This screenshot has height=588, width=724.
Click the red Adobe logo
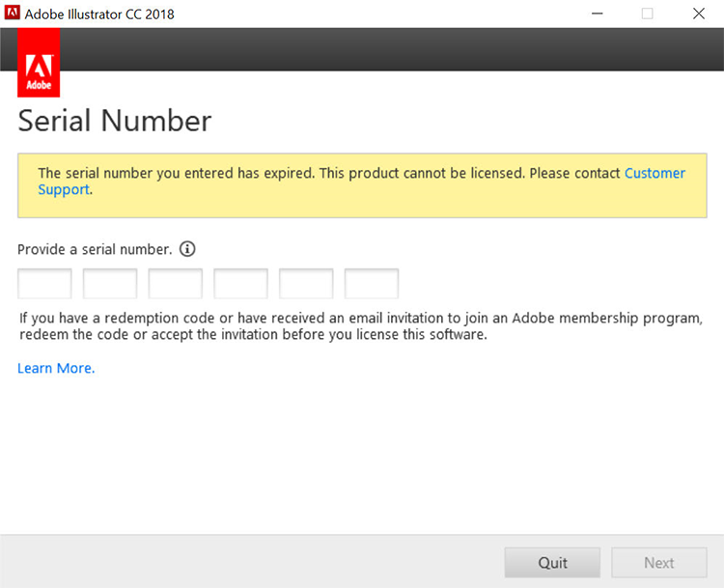coord(39,63)
